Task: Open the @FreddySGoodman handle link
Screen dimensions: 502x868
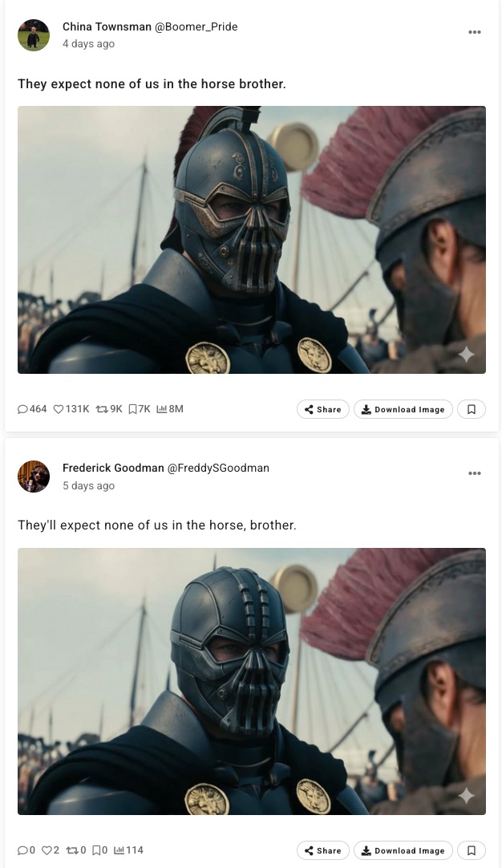Action: [x=218, y=468]
